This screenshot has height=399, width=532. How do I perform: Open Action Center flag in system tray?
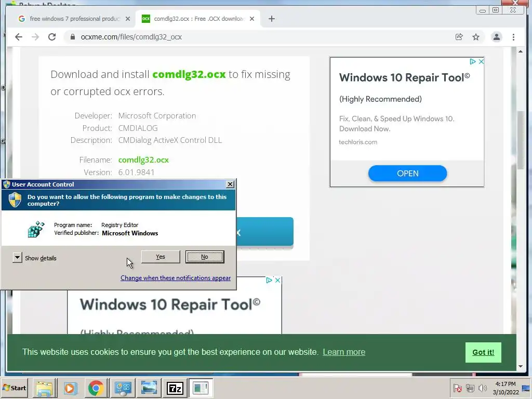[457, 388]
